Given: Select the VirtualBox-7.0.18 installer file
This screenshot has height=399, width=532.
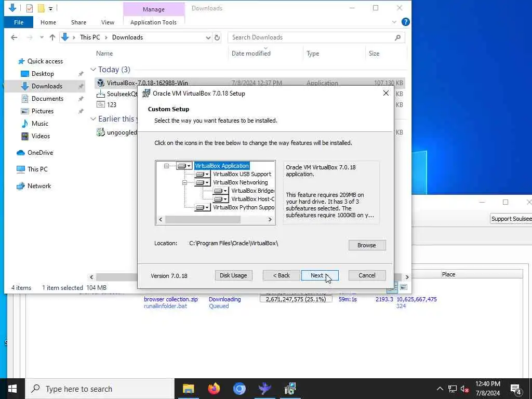Looking at the screenshot, I should (249, 83).
